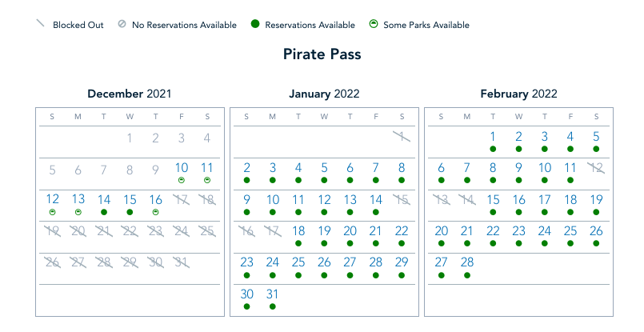Image resolution: width=644 pixels, height=332 pixels.
Task: Choose December 11 on the calendar
Action: (207, 168)
